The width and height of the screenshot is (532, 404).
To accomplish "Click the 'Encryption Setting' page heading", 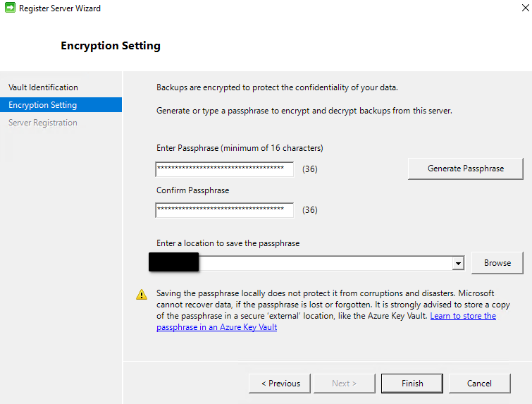I will point(111,46).
